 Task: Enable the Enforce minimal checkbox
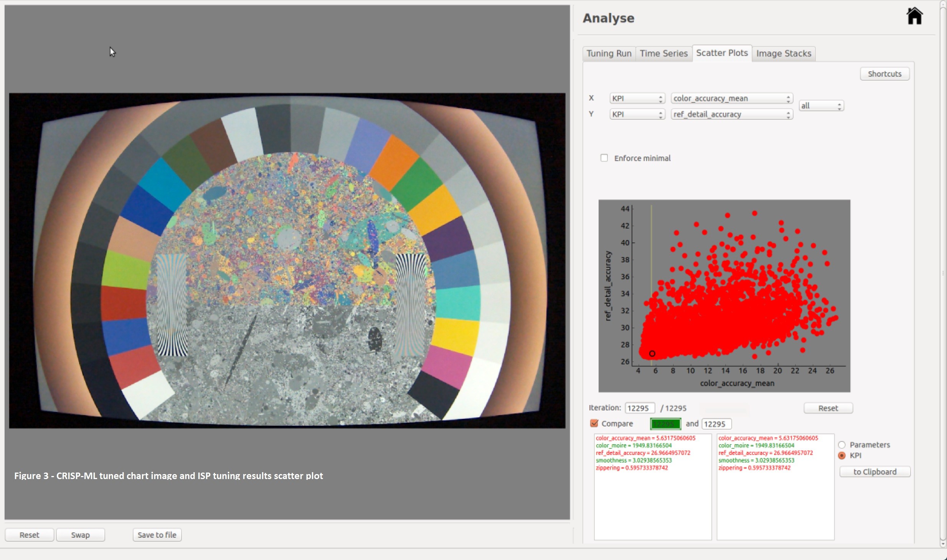pyautogui.click(x=604, y=158)
